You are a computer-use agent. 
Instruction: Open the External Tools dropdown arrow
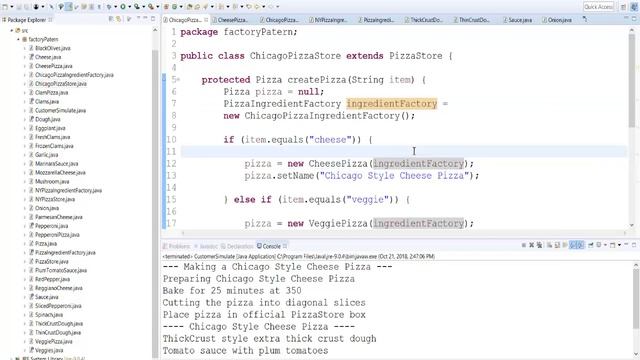[x=158, y=7]
